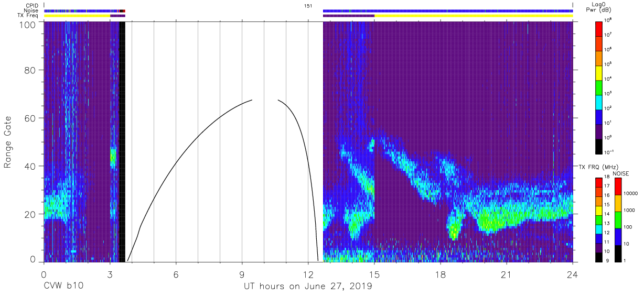Click the 'NOISE' legend title
The width and height of the screenshot is (644, 297).
(622, 173)
